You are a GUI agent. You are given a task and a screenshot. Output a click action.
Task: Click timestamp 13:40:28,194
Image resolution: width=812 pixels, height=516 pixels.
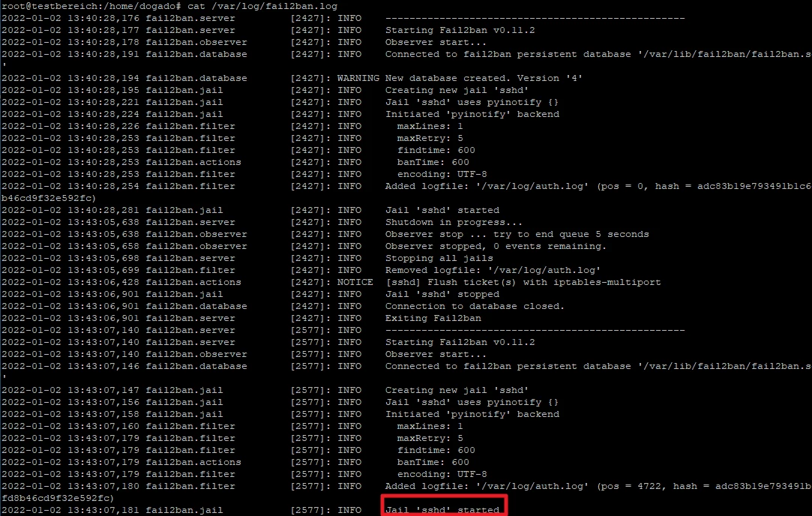coord(103,78)
